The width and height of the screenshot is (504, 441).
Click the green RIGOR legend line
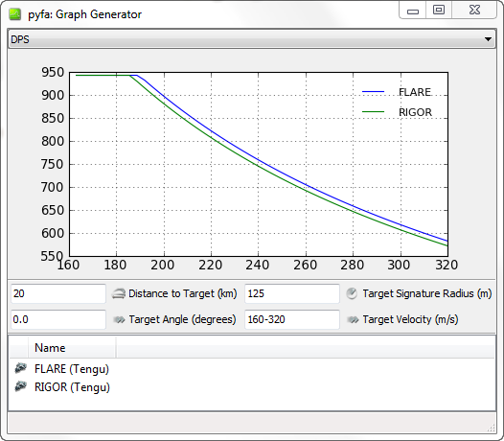coord(373,112)
